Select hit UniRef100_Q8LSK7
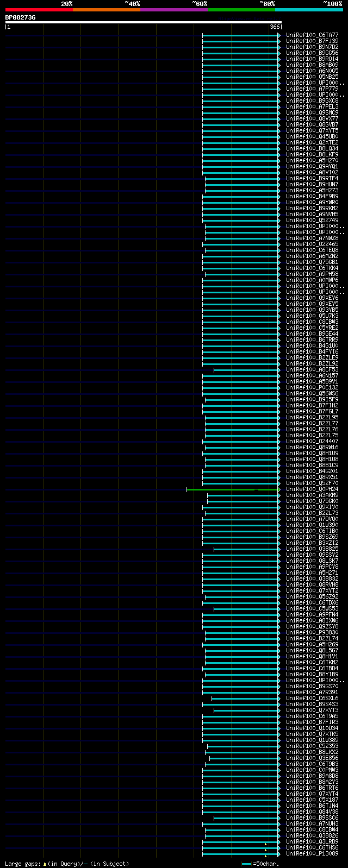 click(312, 561)
